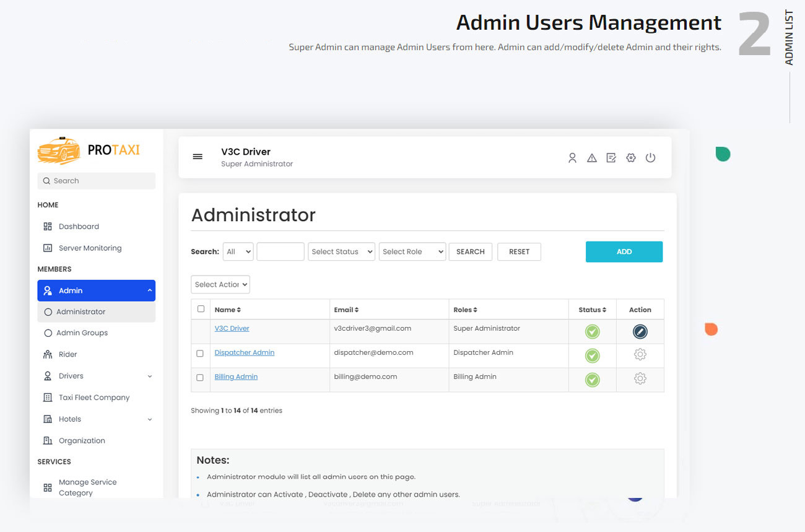
Task: Check the box next to Dispatcher Admin
Action: (x=200, y=353)
